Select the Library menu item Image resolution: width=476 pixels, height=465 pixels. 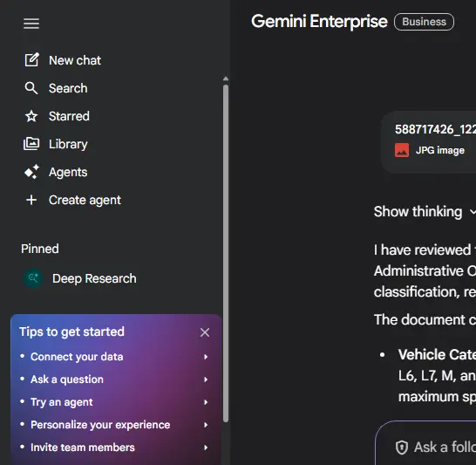point(56,144)
